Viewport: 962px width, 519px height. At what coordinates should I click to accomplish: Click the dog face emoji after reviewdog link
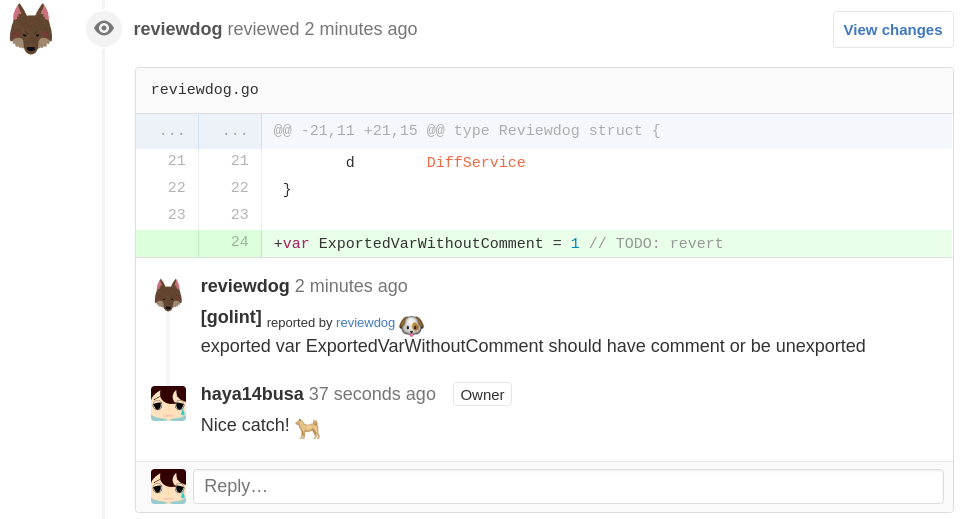point(411,325)
